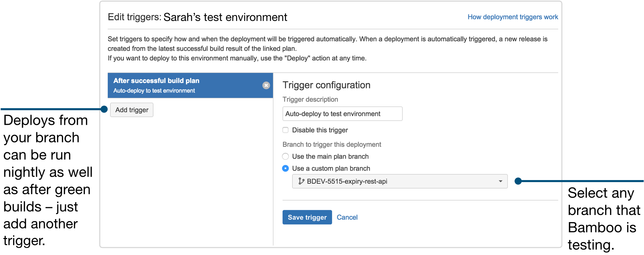Open the BDEV-5515-expiry-rest-api branch dropdown
This screenshot has height=255, width=644.
399,181
